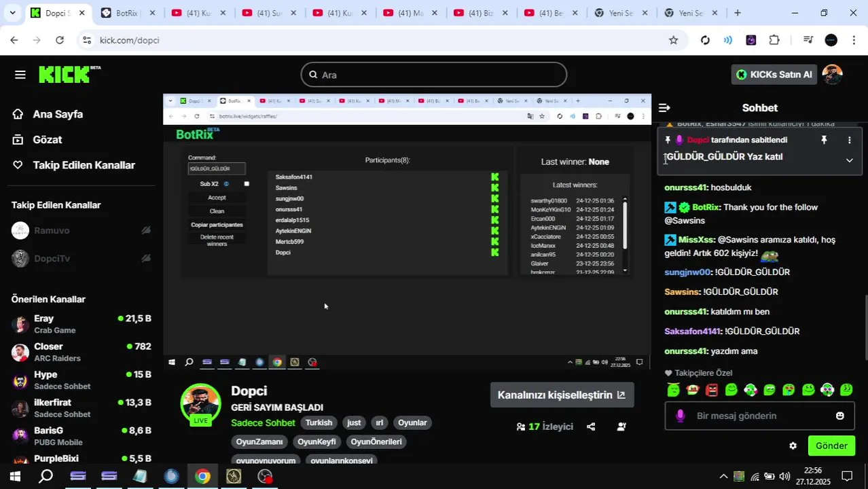Go to Ana Sayfa in the sidebar
This screenshot has height=489, width=868.
58,114
